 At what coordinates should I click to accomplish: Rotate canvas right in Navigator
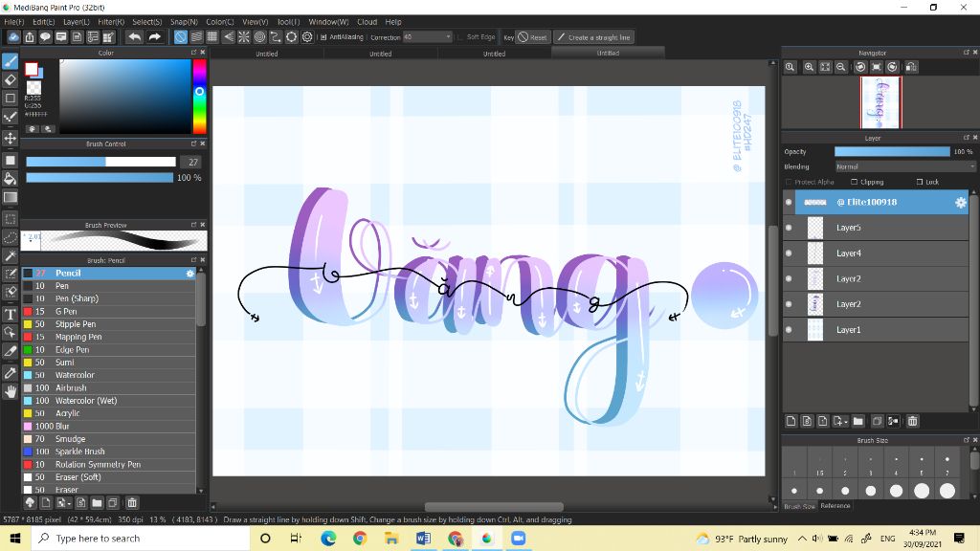click(x=892, y=67)
